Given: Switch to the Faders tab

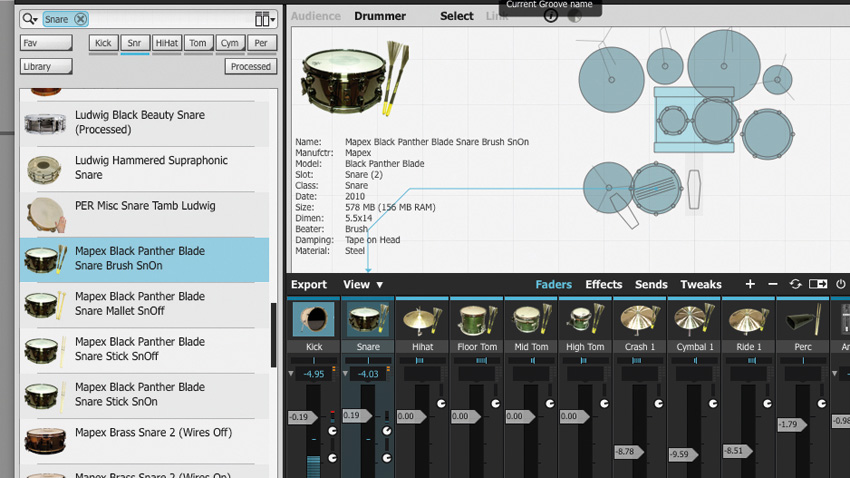Looking at the screenshot, I should pos(553,285).
